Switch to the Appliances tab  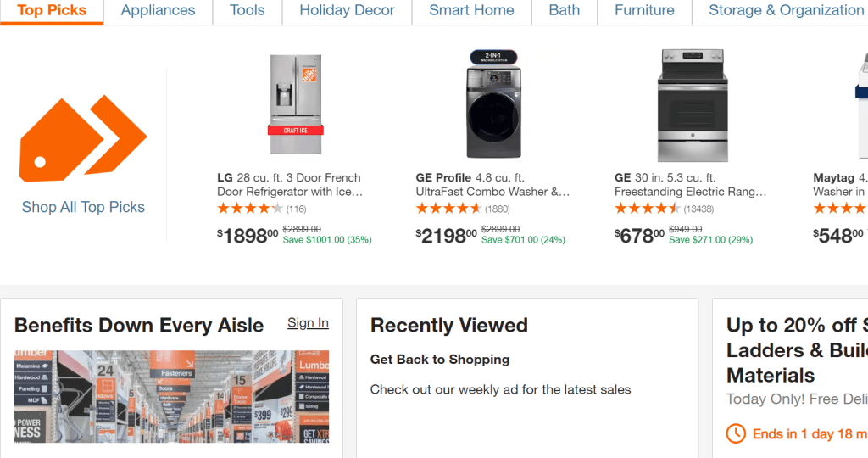[158, 11]
